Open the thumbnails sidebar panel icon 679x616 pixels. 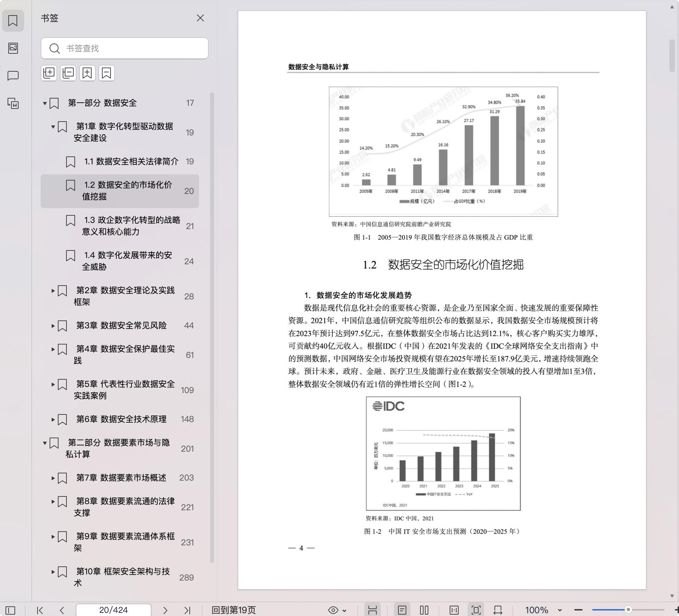click(13, 48)
